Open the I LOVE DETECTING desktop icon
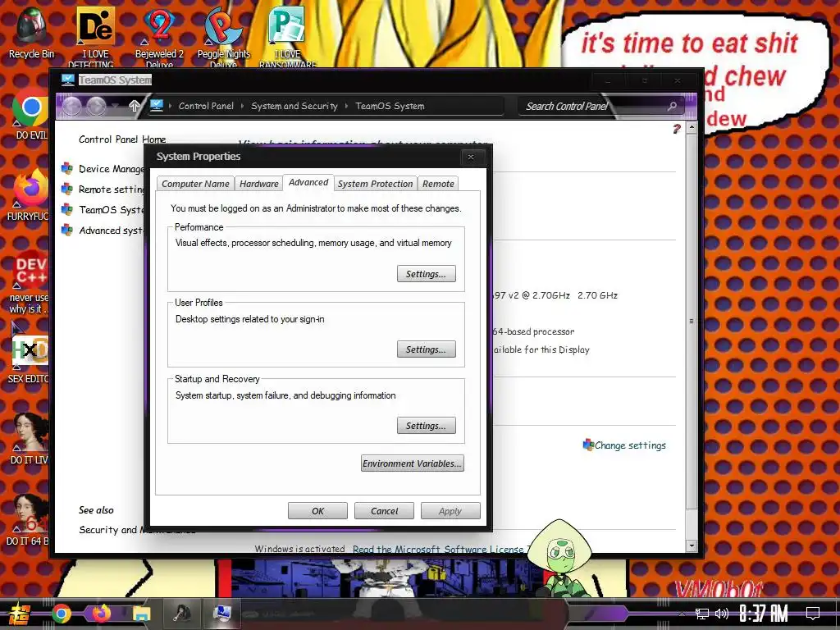 pyautogui.click(x=94, y=36)
